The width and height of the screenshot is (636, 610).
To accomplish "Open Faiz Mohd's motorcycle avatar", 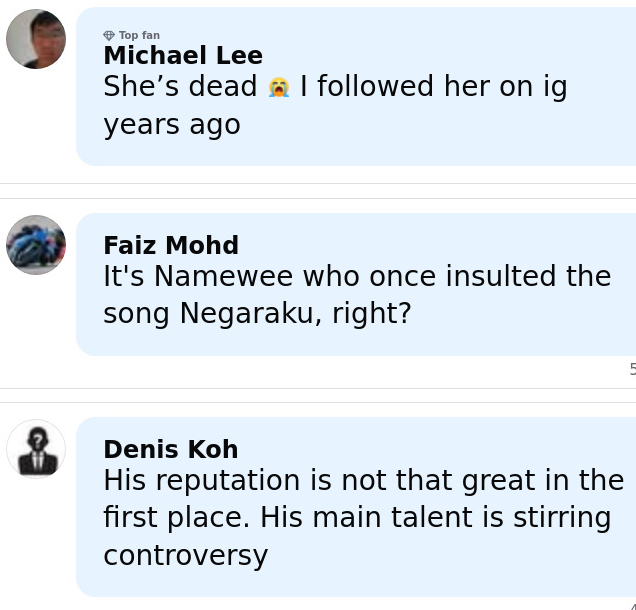I will [36, 244].
